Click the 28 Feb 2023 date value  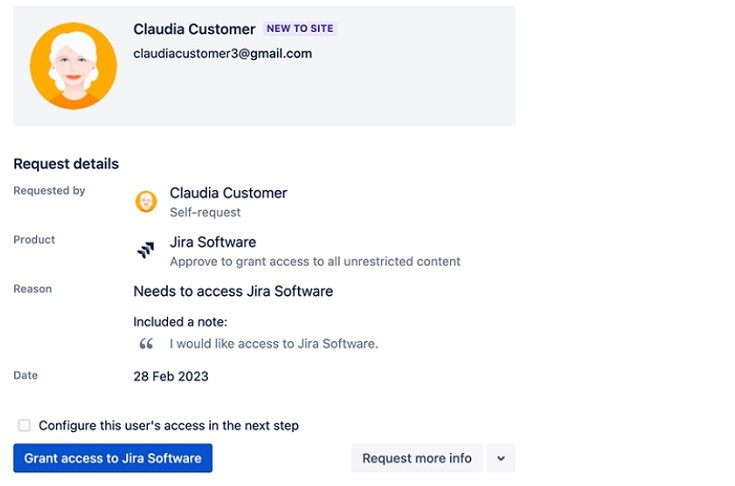[171, 376]
